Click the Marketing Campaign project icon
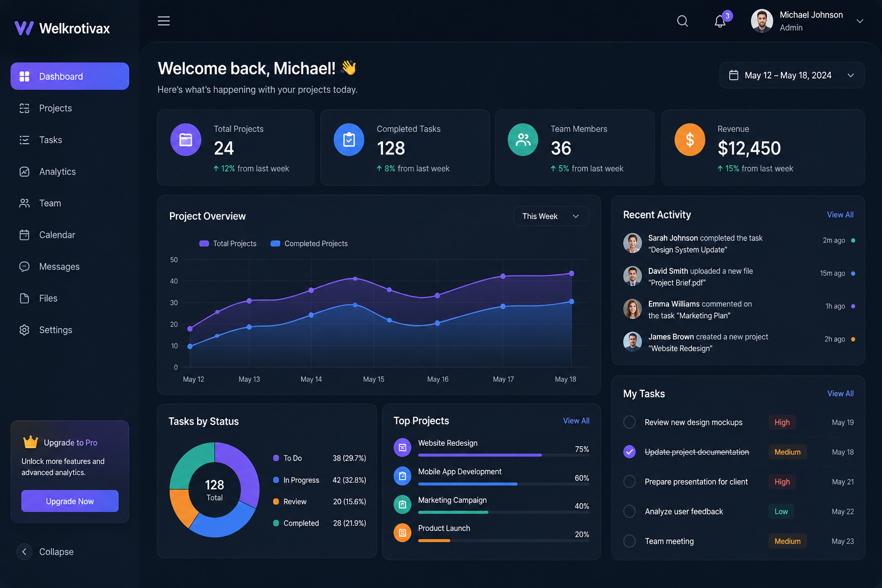Viewport: 882px width, 588px height. [x=403, y=504]
